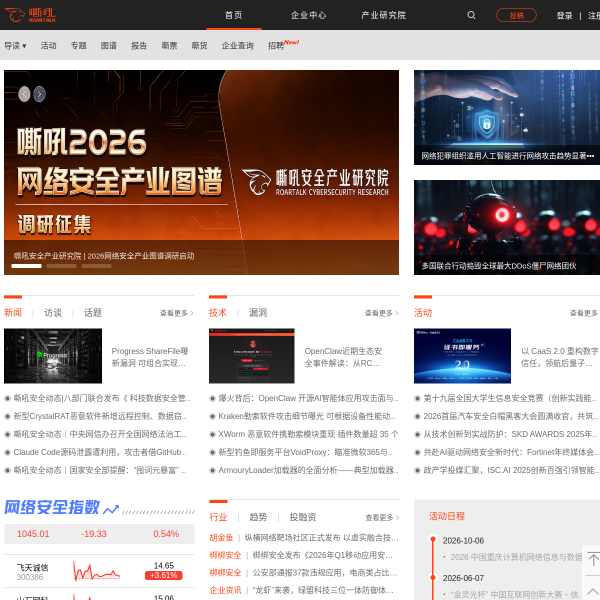Image resolution: width=600 pixels, height=600 pixels.
Task: Select the third carousel indicator bar
Action: (96, 266)
